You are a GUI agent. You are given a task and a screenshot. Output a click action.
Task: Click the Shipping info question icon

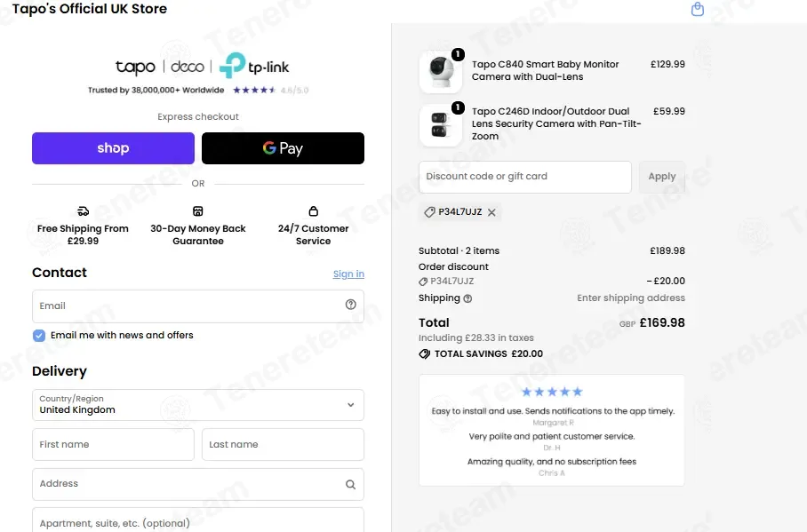click(467, 298)
